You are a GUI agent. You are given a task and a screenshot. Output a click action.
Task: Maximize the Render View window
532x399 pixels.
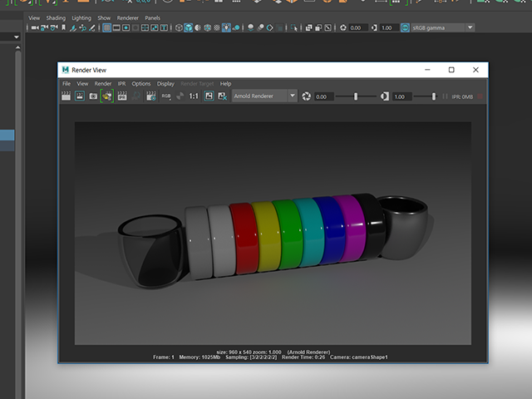pyautogui.click(x=451, y=70)
